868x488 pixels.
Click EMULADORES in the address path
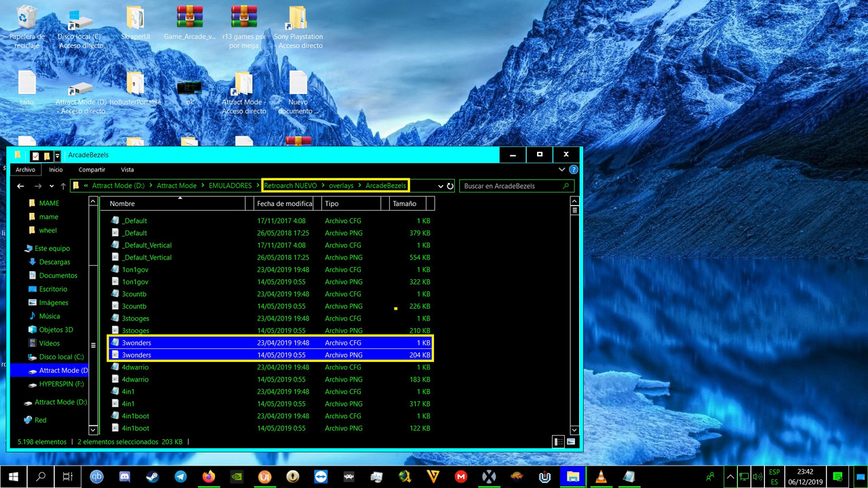[230, 186]
